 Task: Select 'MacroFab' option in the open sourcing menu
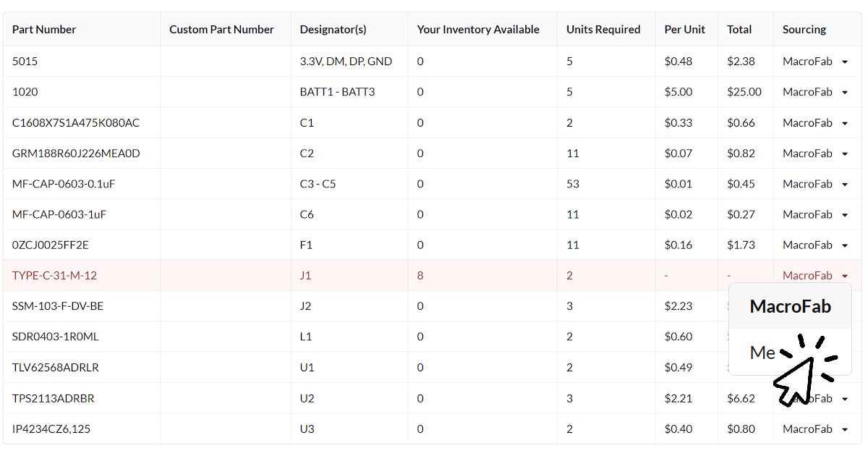790,306
